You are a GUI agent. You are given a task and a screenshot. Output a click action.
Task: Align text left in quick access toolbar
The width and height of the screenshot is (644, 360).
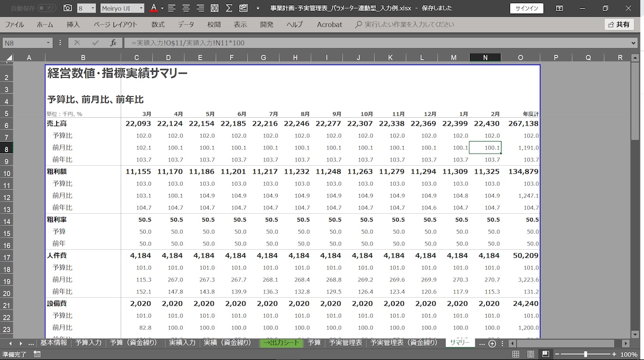pos(172,8)
